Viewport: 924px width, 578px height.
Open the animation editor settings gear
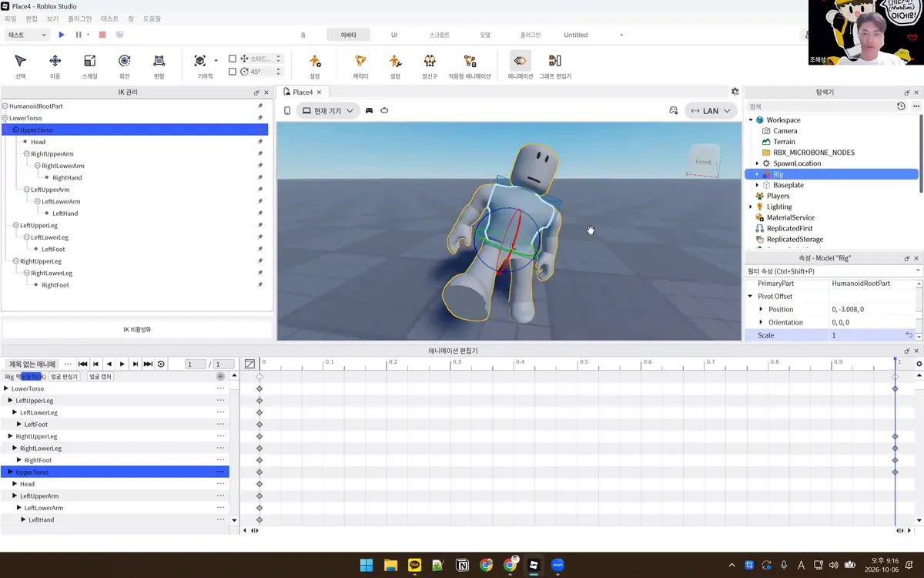tap(919, 364)
